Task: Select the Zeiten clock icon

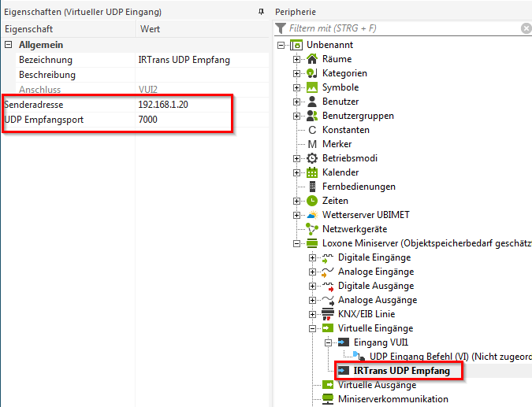Action: [x=312, y=201]
